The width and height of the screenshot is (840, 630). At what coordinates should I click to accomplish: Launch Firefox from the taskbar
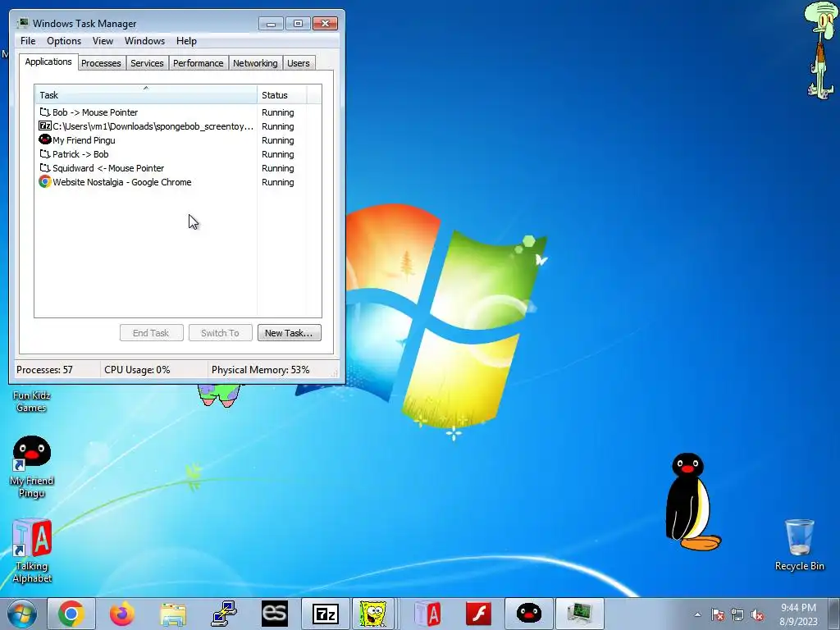click(122, 614)
